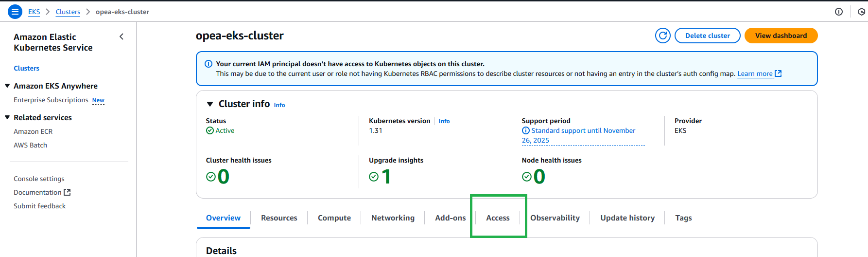This screenshot has width=868, height=257.
Task: Open the Observability tab
Action: 555,218
